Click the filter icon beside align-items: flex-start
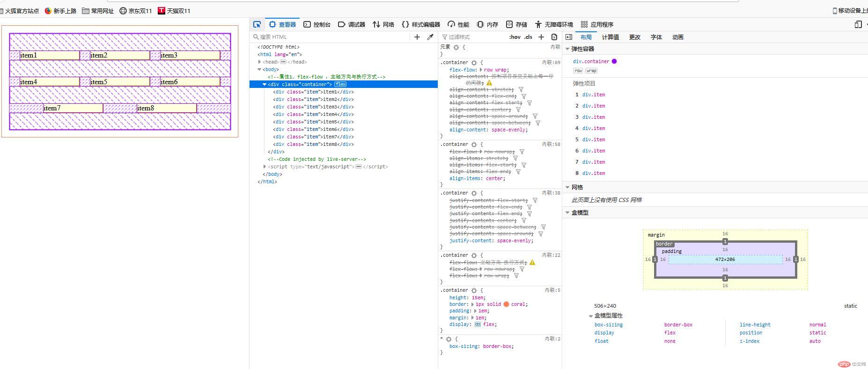 click(x=524, y=165)
